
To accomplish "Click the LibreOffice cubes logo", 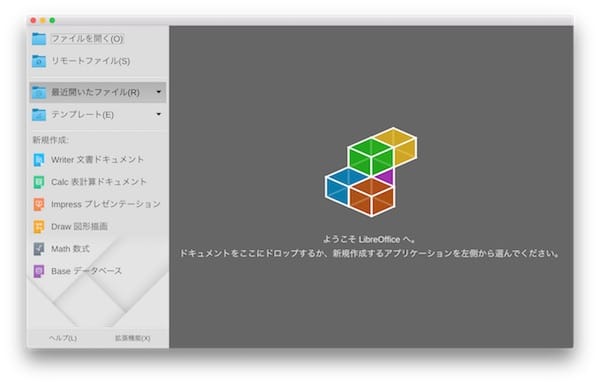I will coord(371,172).
